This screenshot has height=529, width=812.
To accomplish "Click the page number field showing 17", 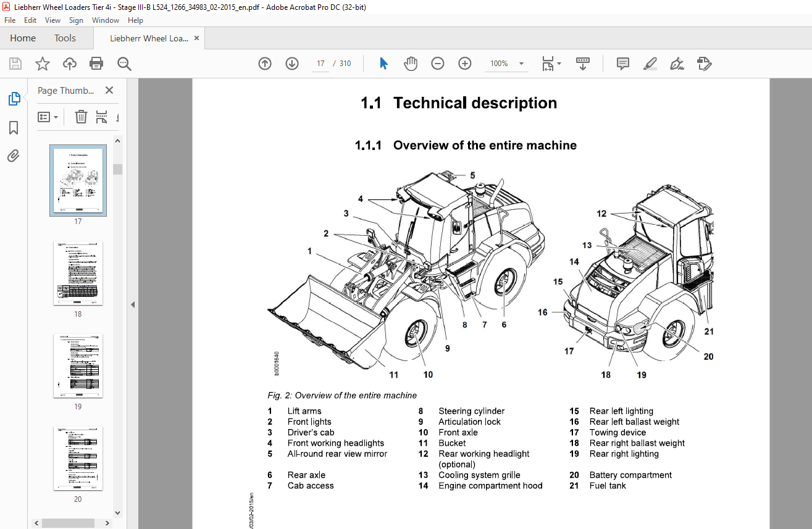I will point(320,64).
